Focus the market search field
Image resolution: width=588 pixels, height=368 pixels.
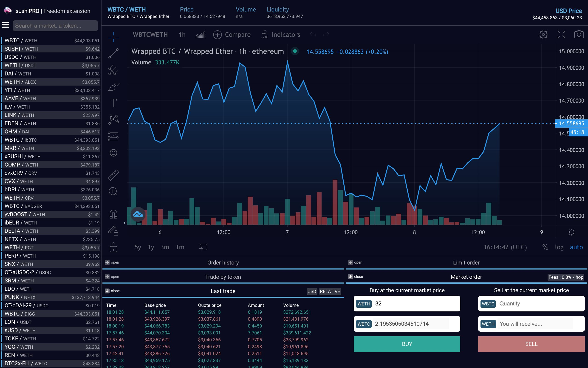55,26
